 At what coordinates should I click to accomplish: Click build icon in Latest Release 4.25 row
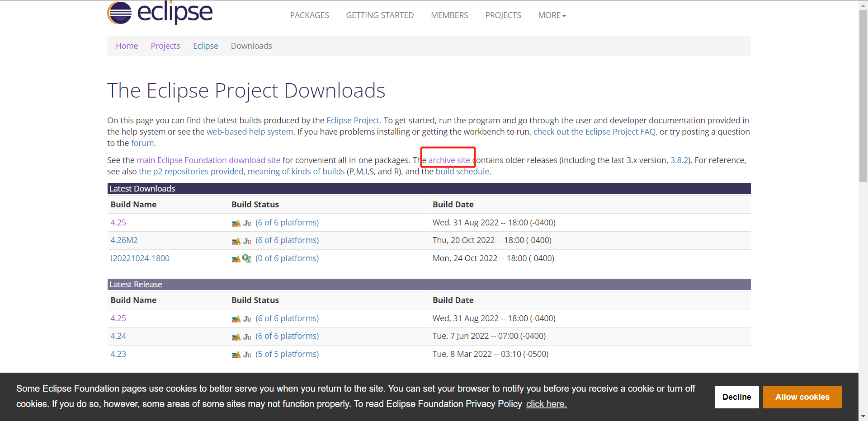click(x=236, y=319)
